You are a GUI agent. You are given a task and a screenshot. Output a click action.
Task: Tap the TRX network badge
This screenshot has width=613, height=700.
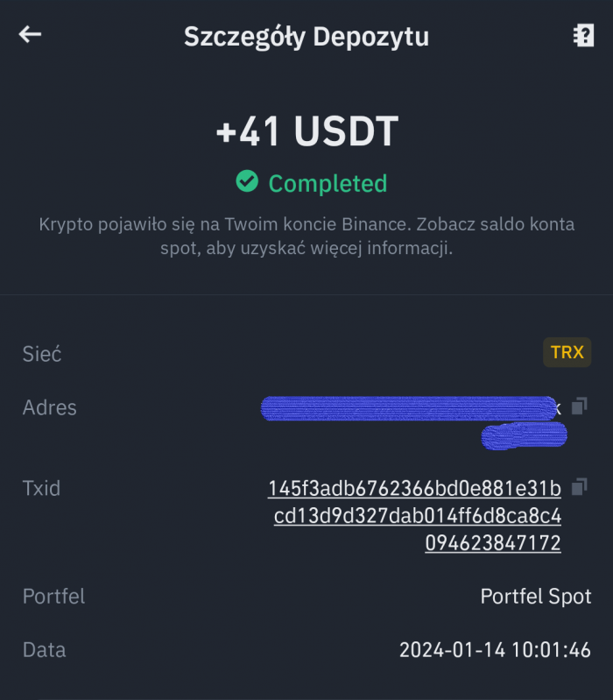click(x=567, y=353)
